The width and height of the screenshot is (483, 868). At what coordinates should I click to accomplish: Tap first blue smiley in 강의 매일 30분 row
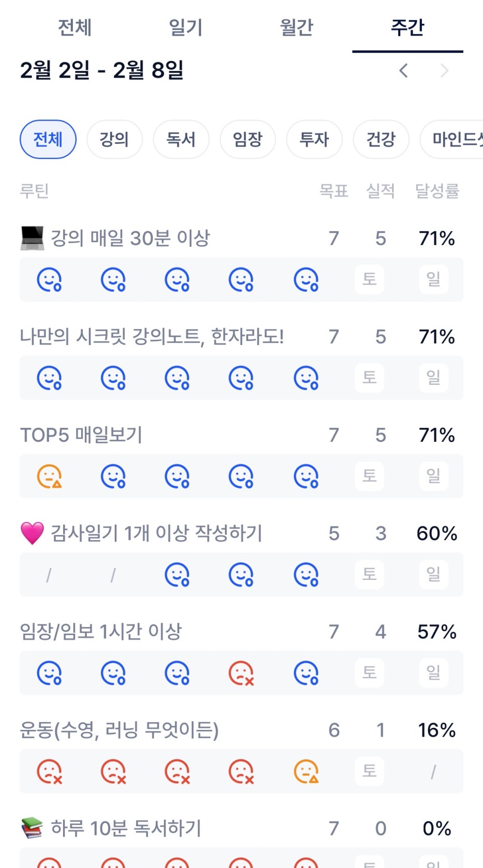49,280
